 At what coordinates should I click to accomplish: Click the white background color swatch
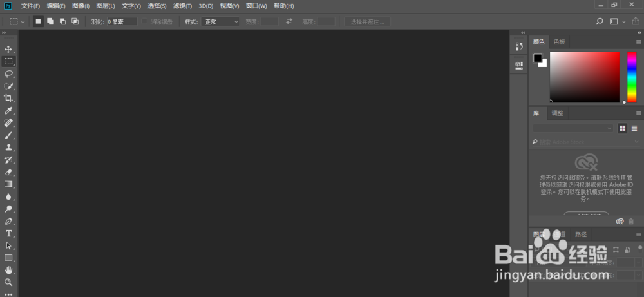click(x=544, y=64)
